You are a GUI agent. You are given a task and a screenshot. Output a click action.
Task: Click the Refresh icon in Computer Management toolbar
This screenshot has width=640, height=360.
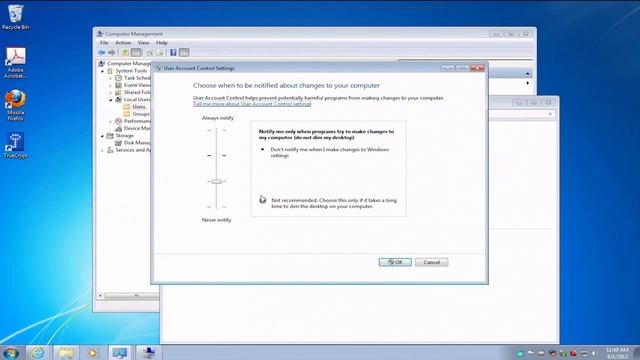pyautogui.click(x=149, y=53)
